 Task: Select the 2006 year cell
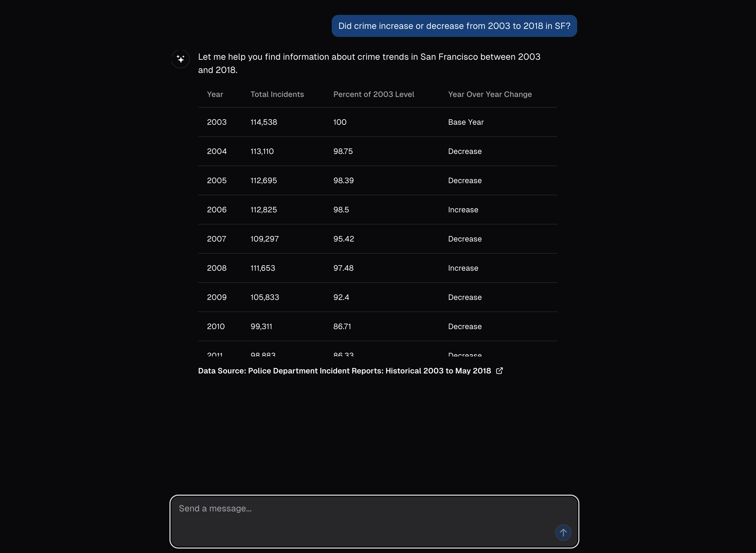(217, 210)
